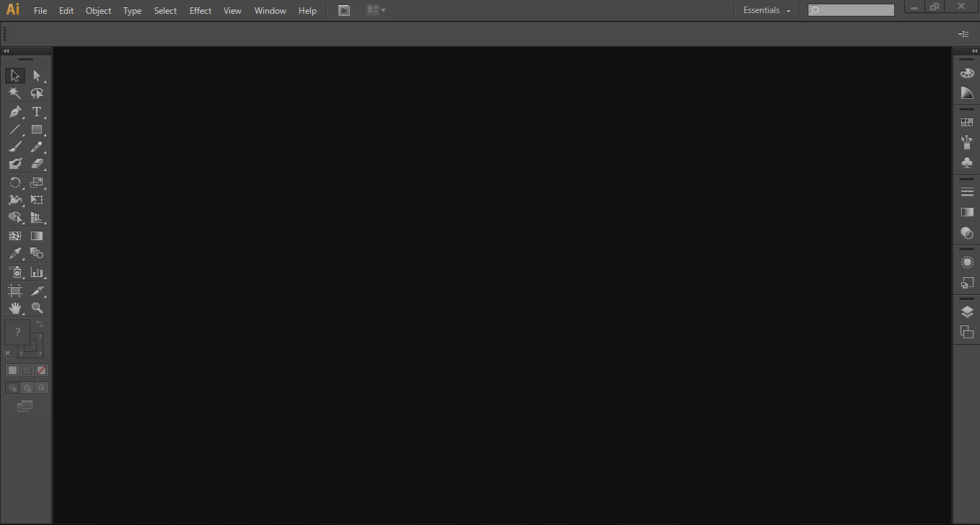Swap the Fill and Stroke colors
This screenshot has height=525, width=980.
click(x=40, y=323)
